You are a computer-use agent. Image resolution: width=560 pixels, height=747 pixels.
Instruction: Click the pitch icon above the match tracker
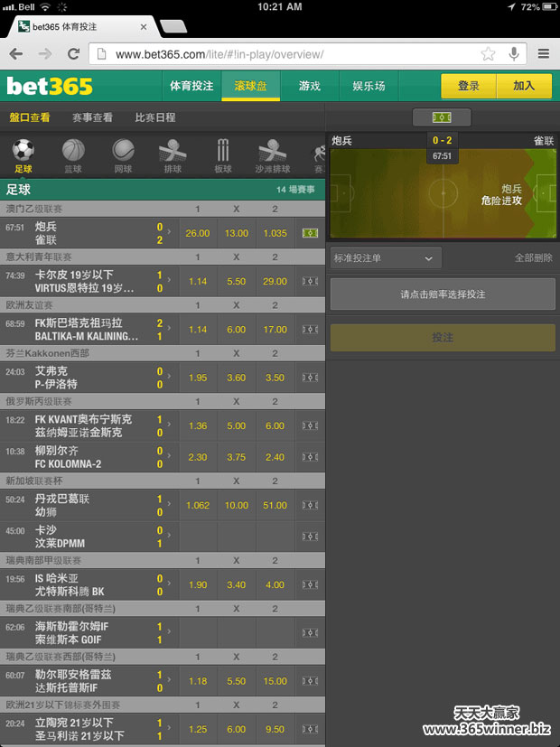(442, 117)
